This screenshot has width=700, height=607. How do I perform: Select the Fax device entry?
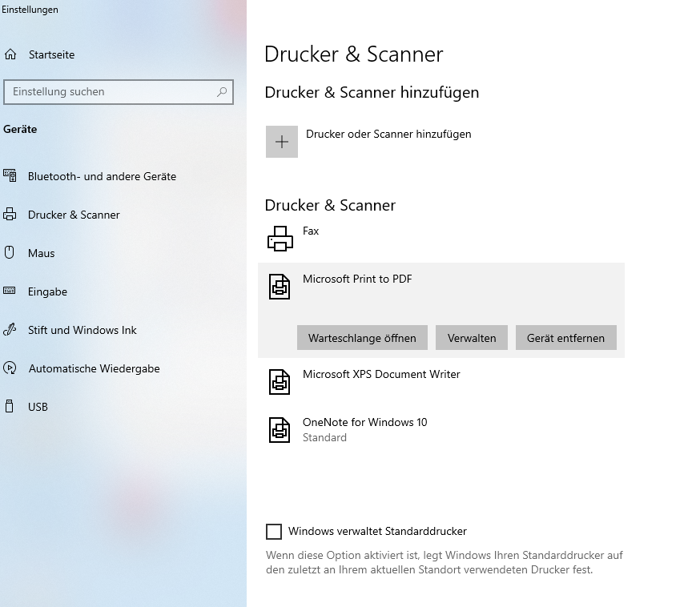click(441, 239)
